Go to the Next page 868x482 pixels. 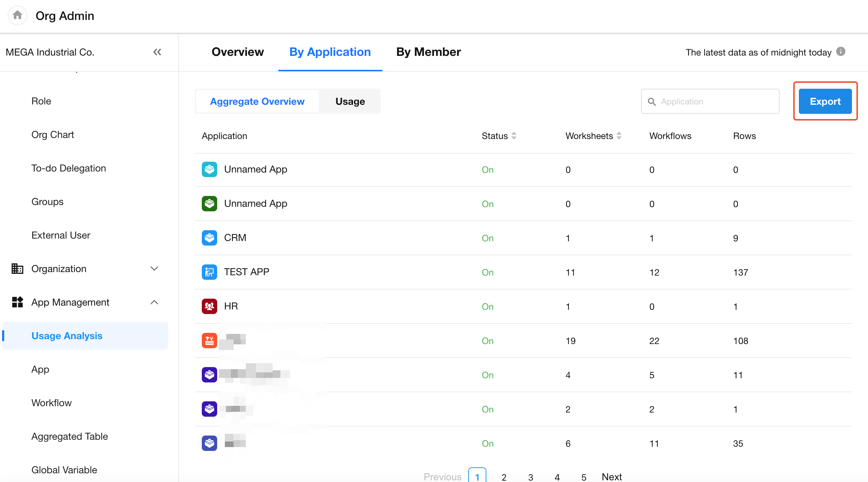(612, 476)
